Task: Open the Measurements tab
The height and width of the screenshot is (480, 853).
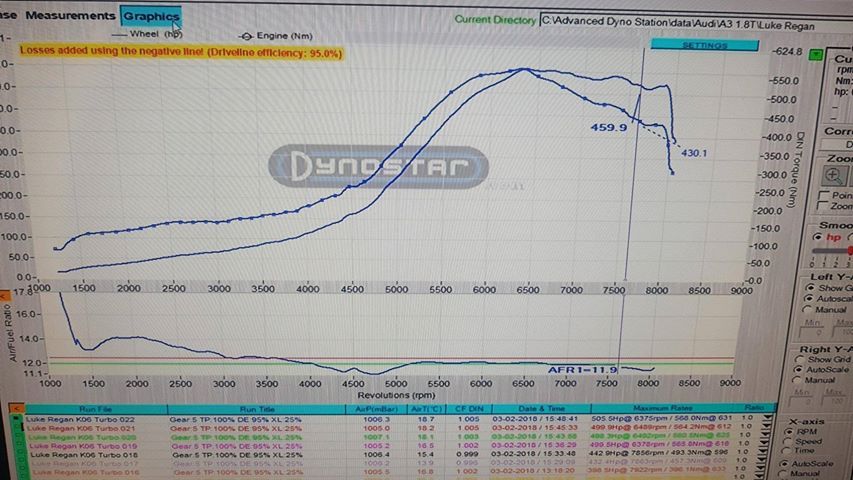Action: pos(70,15)
